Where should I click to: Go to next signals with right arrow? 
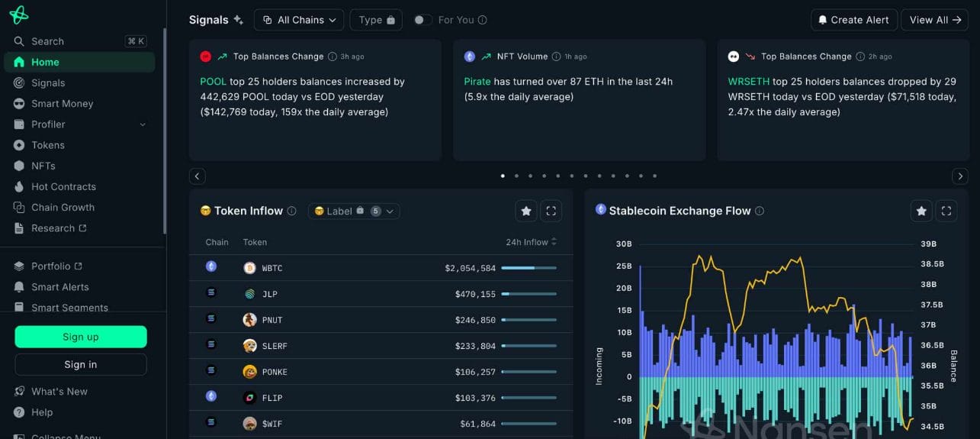(960, 176)
